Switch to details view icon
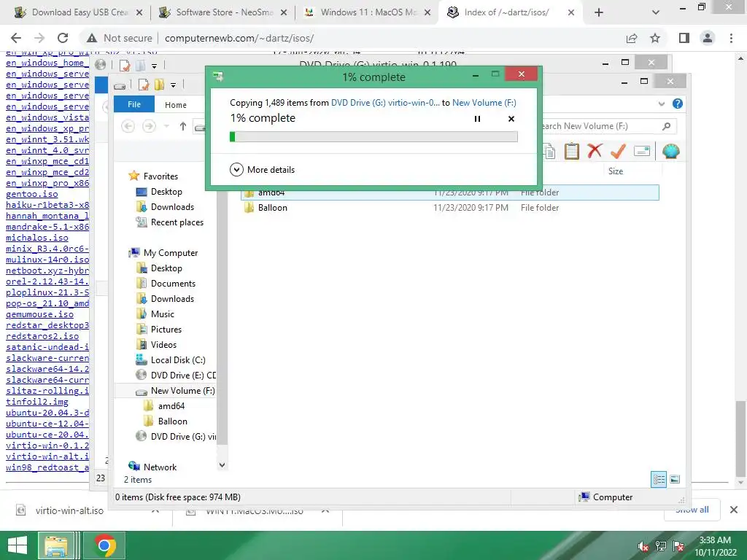 (x=659, y=479)
